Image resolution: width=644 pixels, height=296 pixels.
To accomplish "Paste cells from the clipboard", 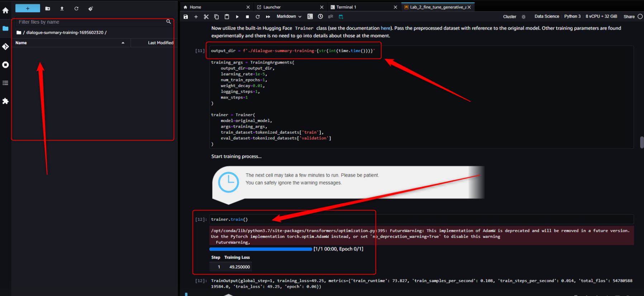I will pos(227,16).
